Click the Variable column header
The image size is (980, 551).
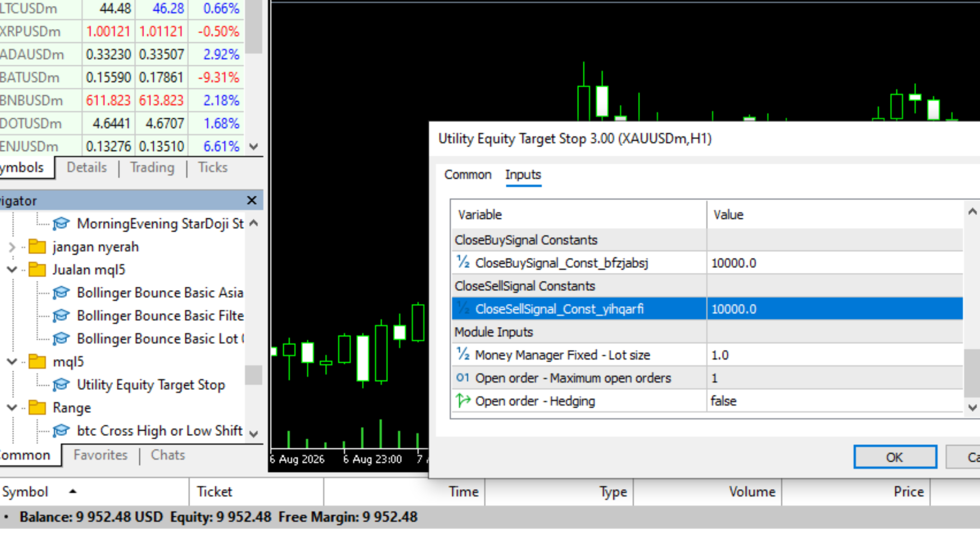click(x=579, y=215)
